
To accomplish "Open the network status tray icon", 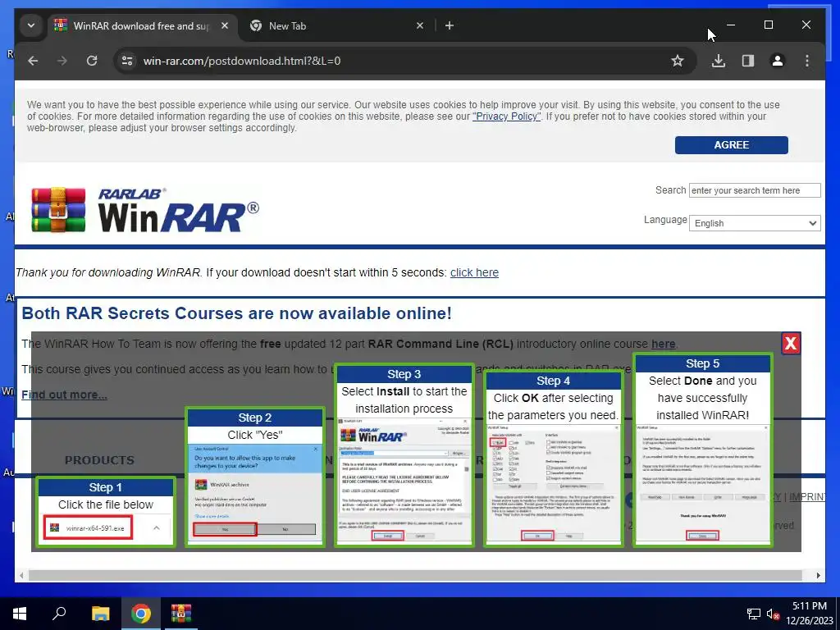I will pyautogui.click(x=754, y=614).
